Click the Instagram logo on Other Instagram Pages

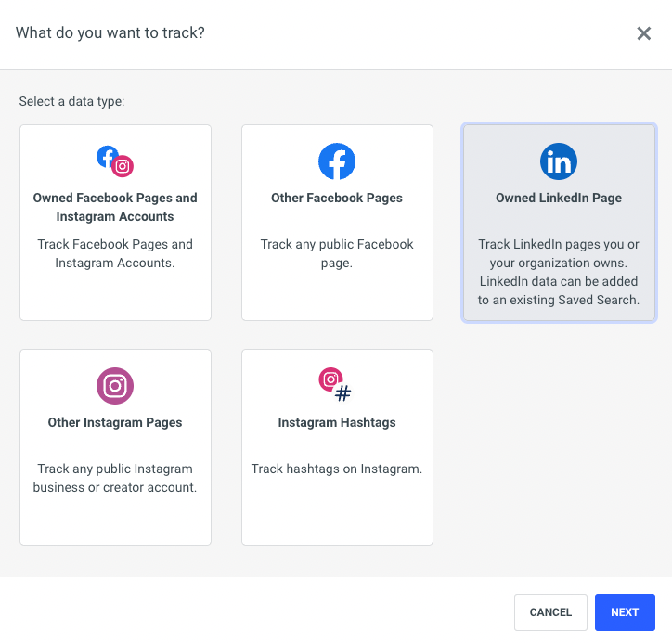115,386
